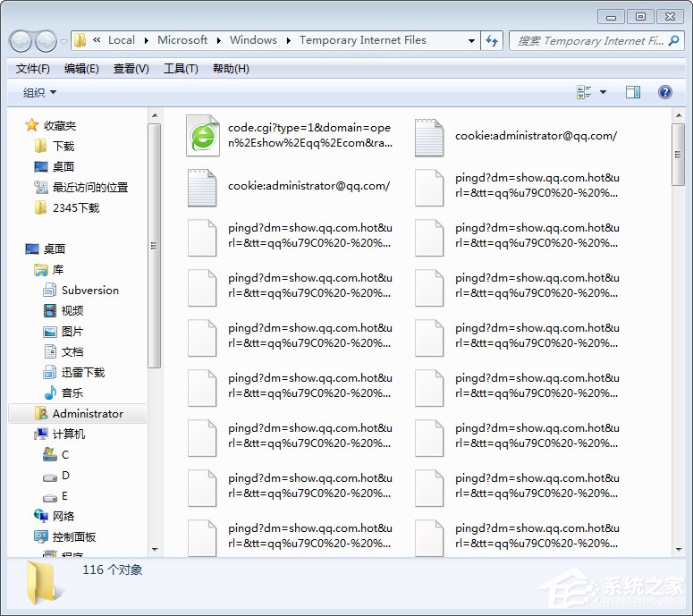The height and width of the screenshot is (616, 693).
Task: Select 桌面 under favorites
Action: (x=55, y=166)
